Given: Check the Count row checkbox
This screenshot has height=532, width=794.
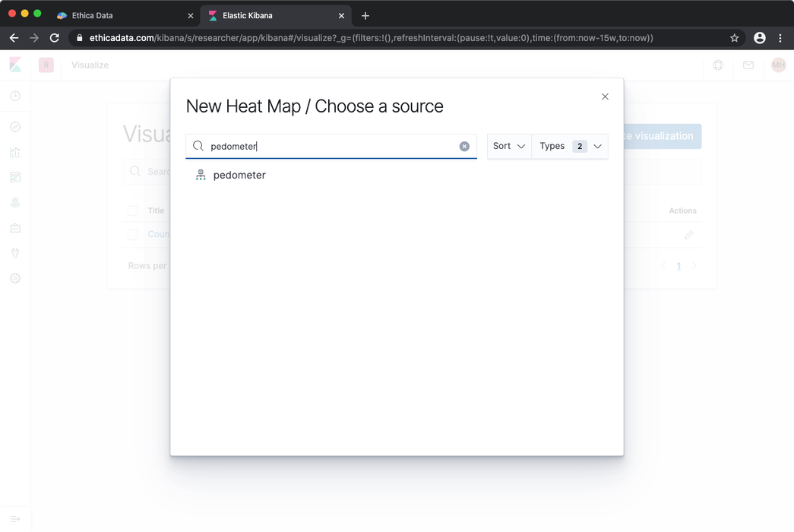Looking at the screenshot, I should pyautogui.click(x=132, y=234).
